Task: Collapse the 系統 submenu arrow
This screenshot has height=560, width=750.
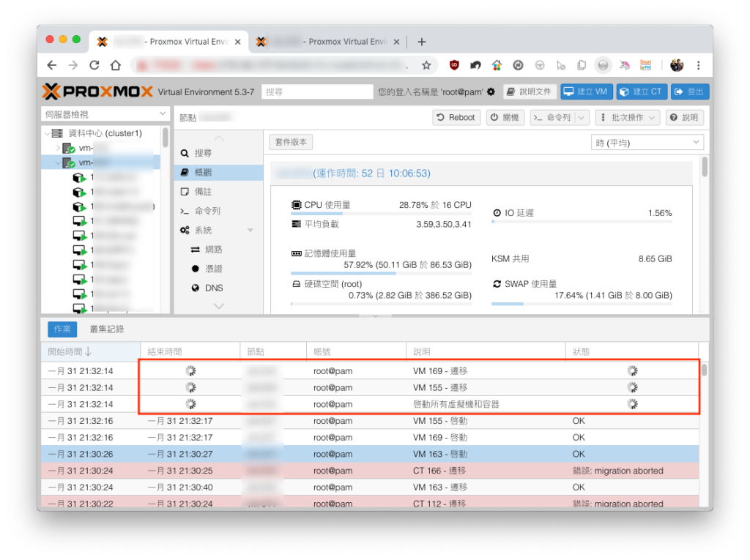Action: click(250, 231)
